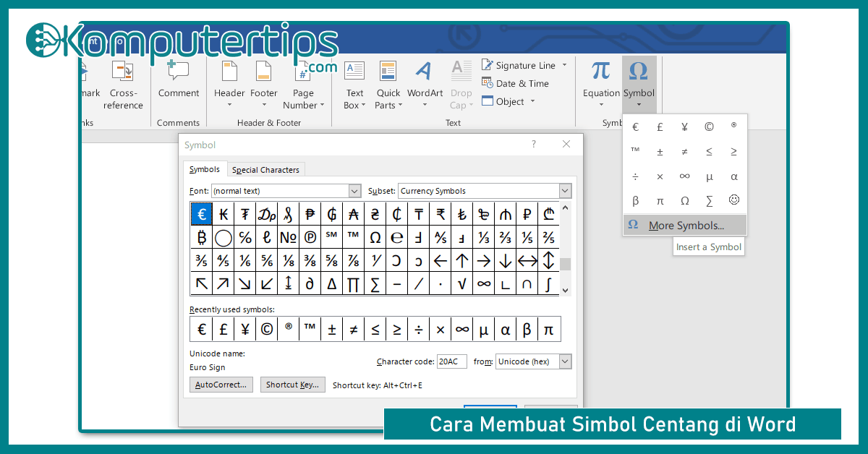Insert Date & Time
The height and width of the screenshot is (454, 868).
[x=515, y=83]
